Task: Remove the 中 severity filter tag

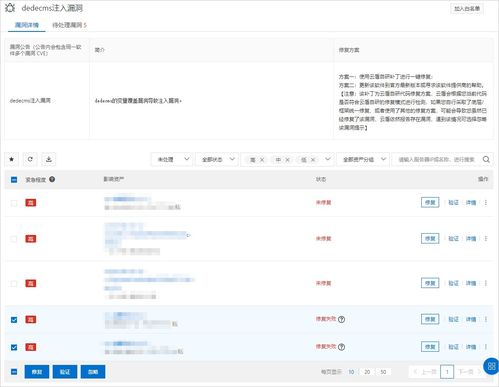Action: tap(287, 160)
